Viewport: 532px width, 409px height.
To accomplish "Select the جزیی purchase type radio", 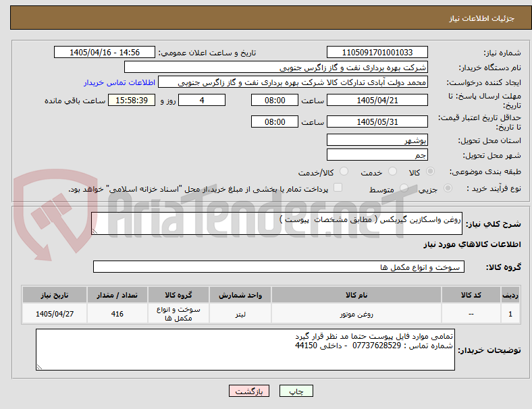I will (x=448, y=188).
